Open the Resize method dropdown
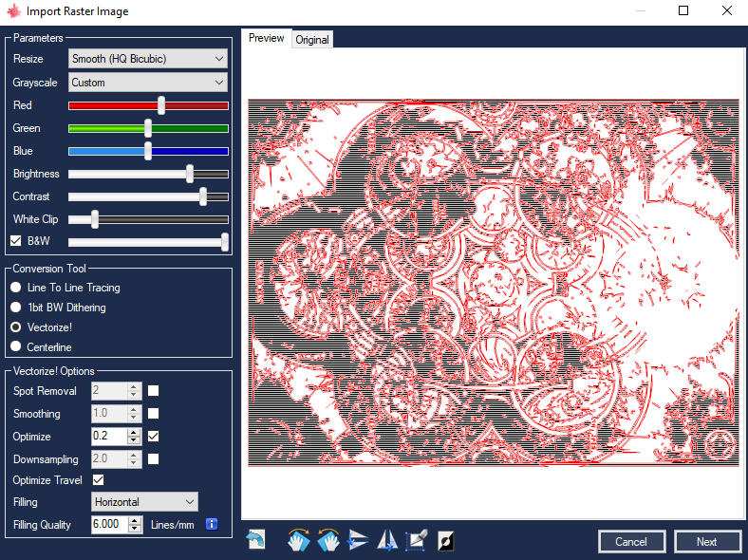Viewport: 748px width, 560px height. pos(148,59)
